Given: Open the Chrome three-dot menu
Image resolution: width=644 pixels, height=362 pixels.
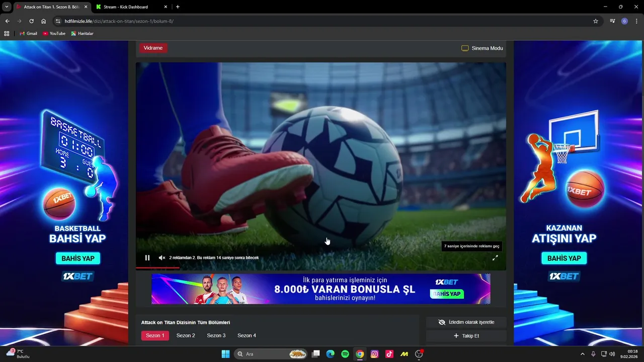Looking at the screenshot, I should 636,21.
